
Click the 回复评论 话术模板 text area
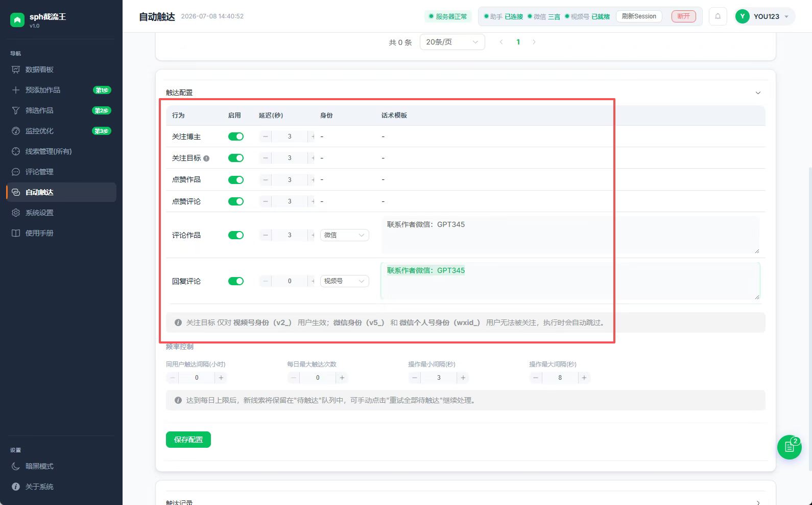pyautogui.click(x=570, y=281)
